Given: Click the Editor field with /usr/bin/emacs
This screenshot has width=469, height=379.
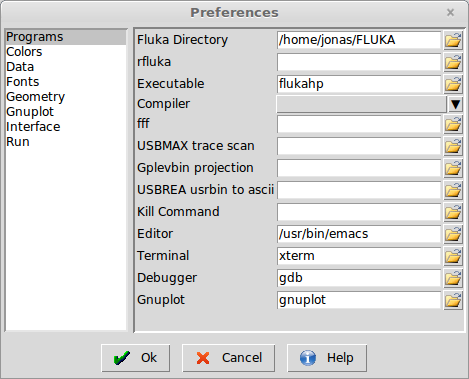Looking at the screenshot, I should click(x=359, y=234).
